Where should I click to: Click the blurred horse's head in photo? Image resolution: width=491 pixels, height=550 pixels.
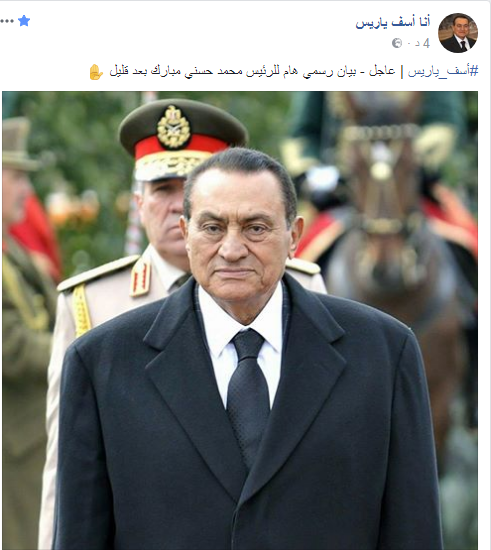tap(382, 182)
